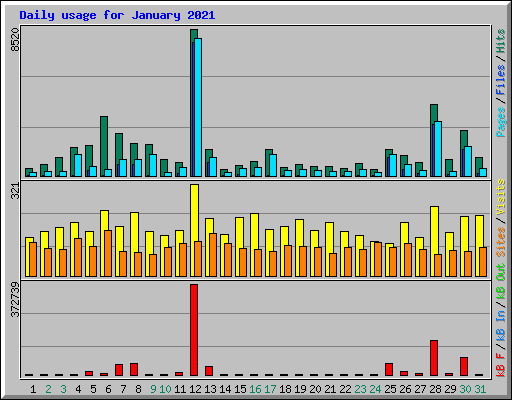The width and height of the screenshot is (512, 400).
Task: Click the 'Pages' legend text
Action: coord(501,122)
